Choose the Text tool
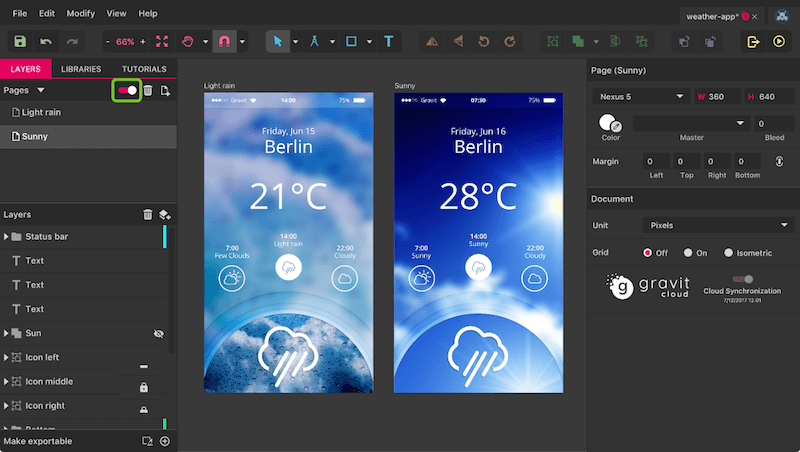800x452 pixels. tap(388, 42)
